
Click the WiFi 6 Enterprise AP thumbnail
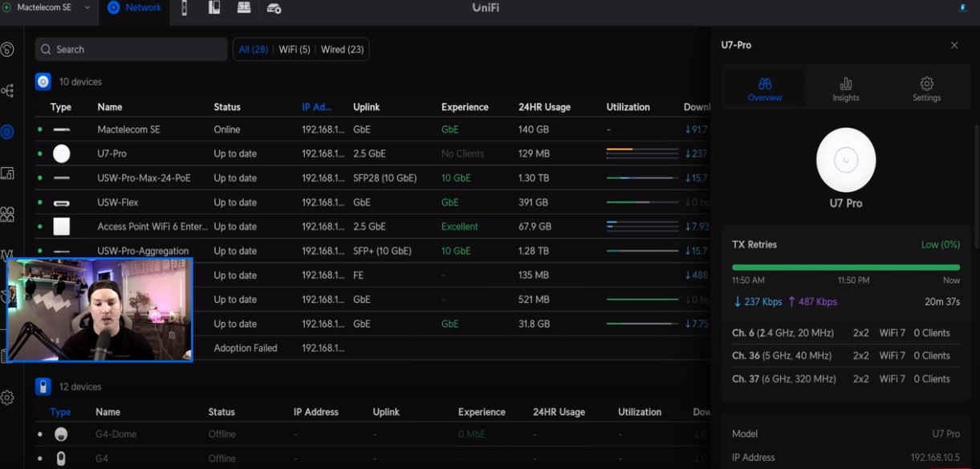[x=61, y=226]
